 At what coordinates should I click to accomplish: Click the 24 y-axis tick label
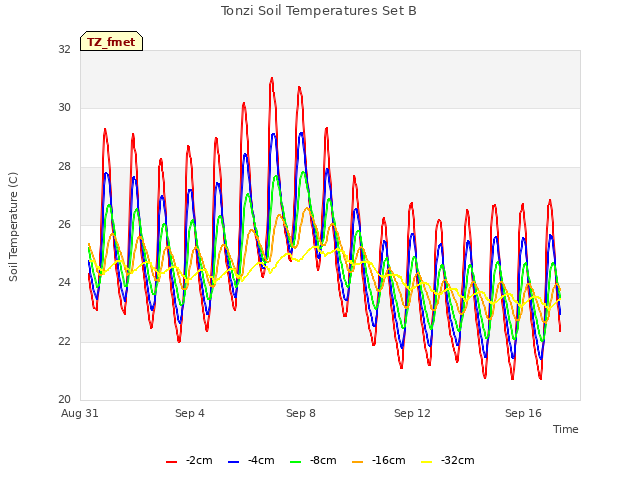64,282
